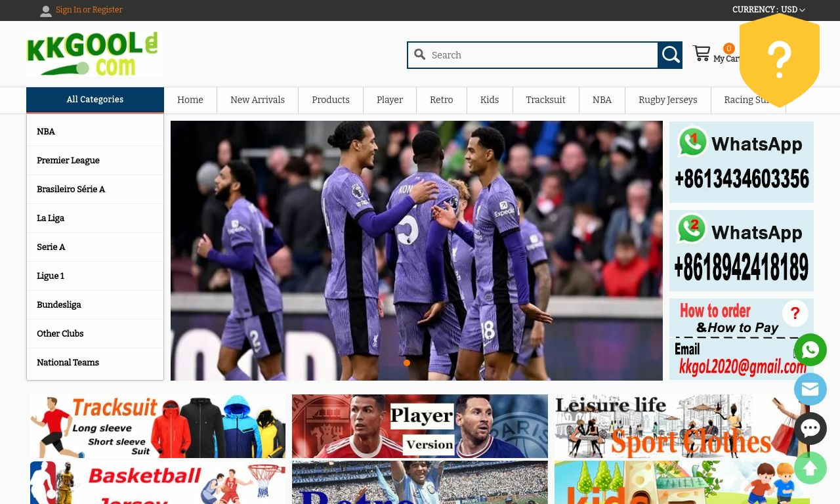Click the Liverpool purple kit hero banner

[417, 251]
